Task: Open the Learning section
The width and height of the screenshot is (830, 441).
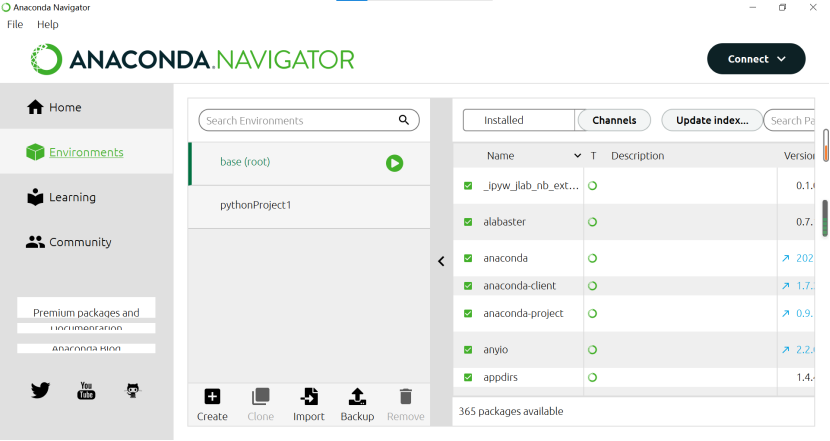Action: tap(61, 197)
